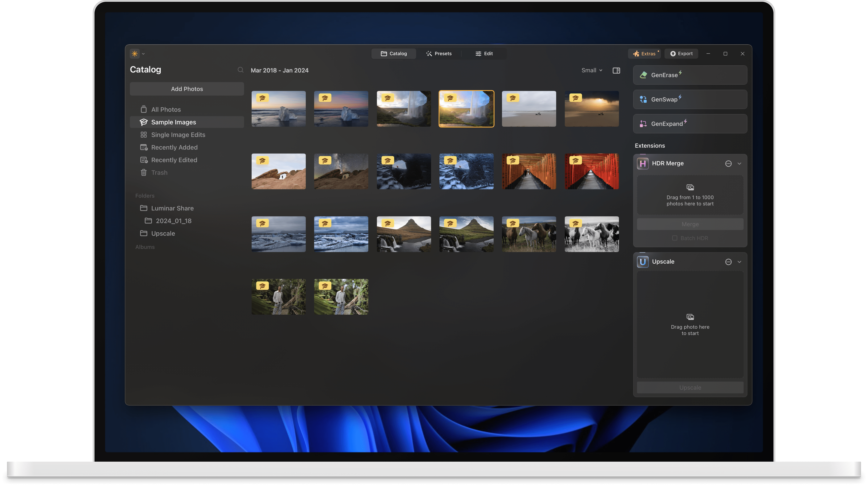Open the GenSwap tool
The image size is (868, 485).
(x=689, y=99)
